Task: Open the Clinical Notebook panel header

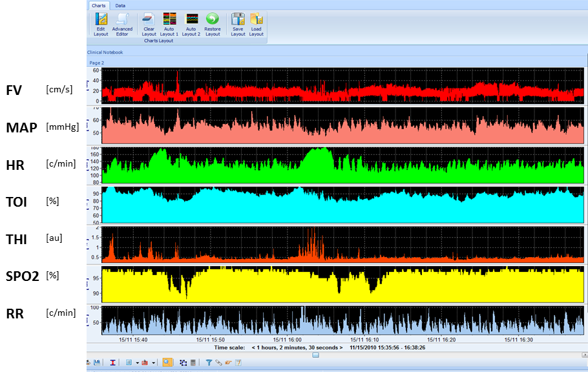Action: (x=105, y=52)
